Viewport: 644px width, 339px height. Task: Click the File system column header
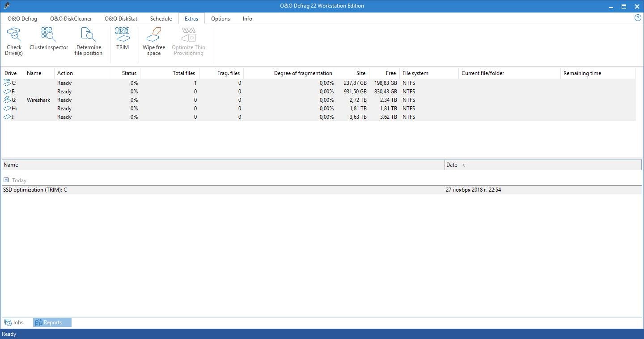pos(429,73)
